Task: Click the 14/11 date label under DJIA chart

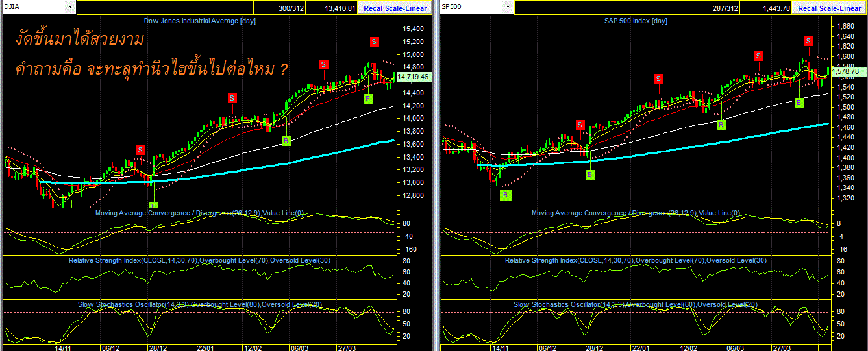Action: point(62,347)
